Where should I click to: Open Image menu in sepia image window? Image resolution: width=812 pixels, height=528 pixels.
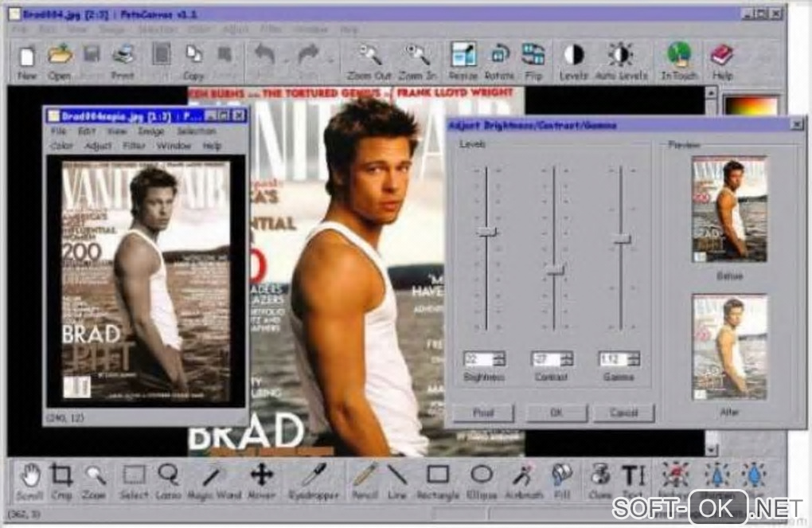pyautogui.click(x=150, y=131)
